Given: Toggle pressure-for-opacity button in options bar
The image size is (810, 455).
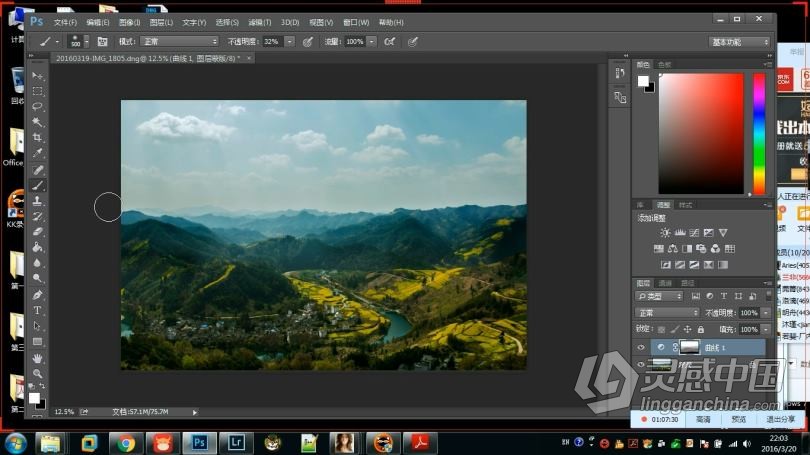Looking at the screenshot, I should [308, 42].
